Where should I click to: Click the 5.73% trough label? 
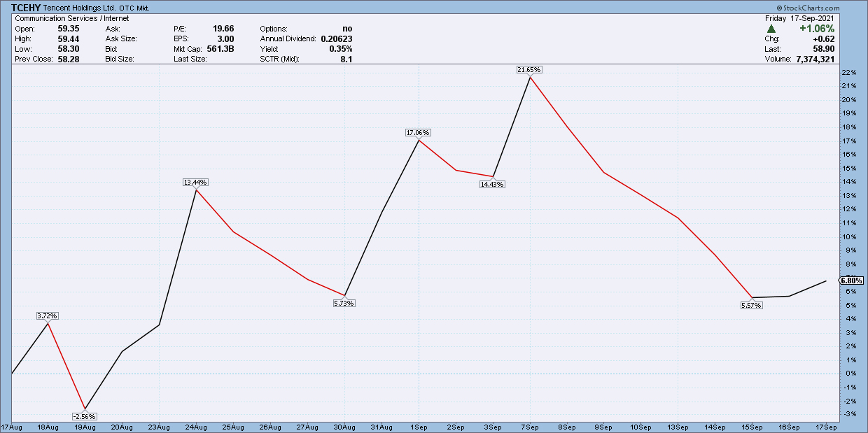coord(344,303)
